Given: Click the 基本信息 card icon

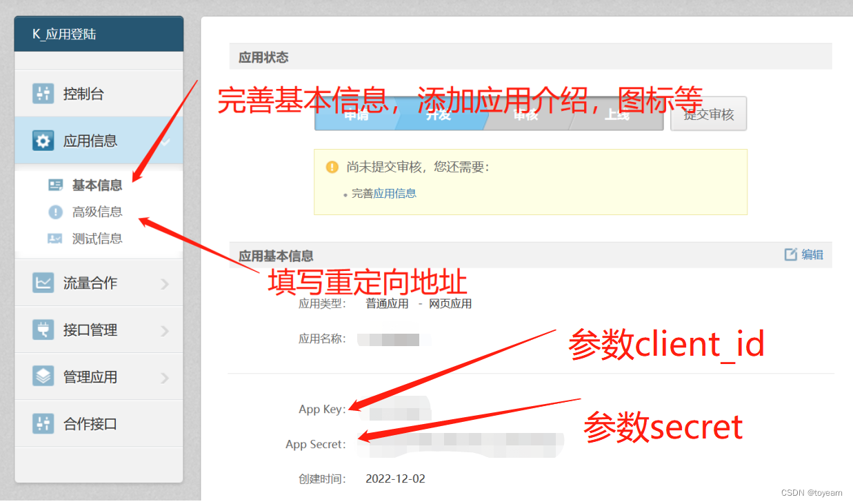Looking at the screenshot, I should tap(56, 185).
